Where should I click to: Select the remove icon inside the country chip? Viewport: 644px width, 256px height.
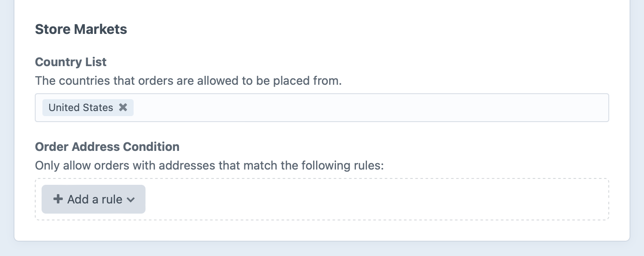[x=123, y=107]
